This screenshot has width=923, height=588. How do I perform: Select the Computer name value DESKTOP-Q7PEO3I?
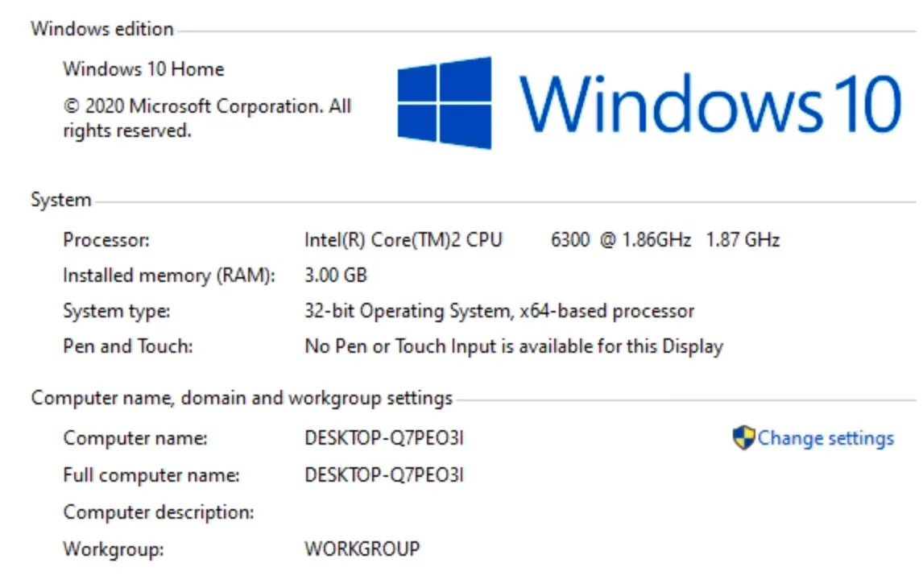click(384, 438)
